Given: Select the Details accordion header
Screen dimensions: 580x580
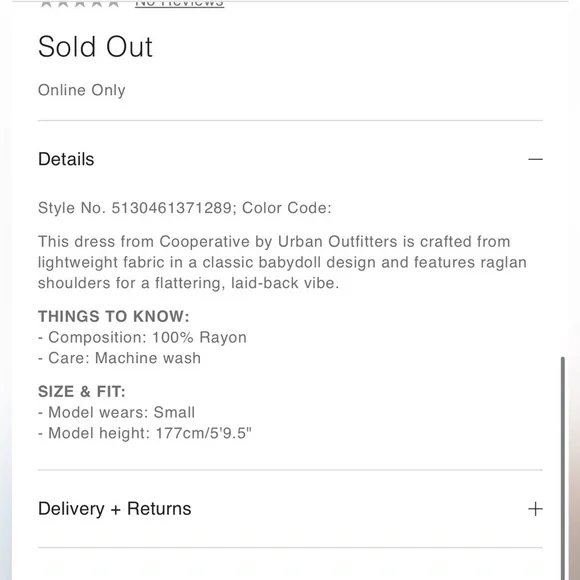Looking at the screenshot, I should pyautogui.click(x=290, y=159).
